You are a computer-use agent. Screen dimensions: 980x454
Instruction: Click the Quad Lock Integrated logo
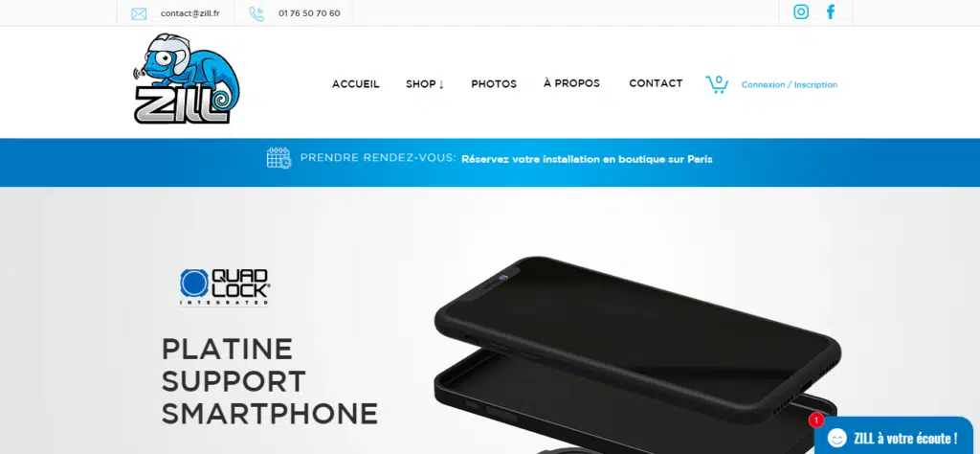coord(225,287)
